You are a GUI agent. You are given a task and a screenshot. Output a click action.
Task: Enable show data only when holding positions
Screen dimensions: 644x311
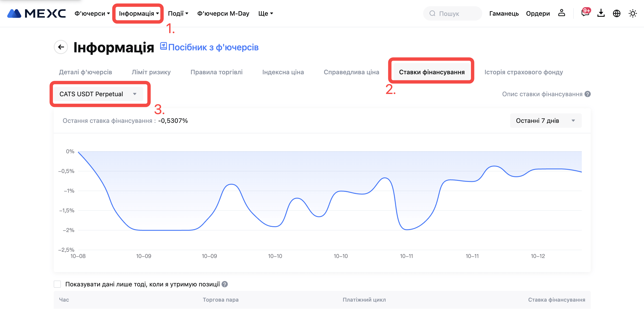click(x=58, y=284)
